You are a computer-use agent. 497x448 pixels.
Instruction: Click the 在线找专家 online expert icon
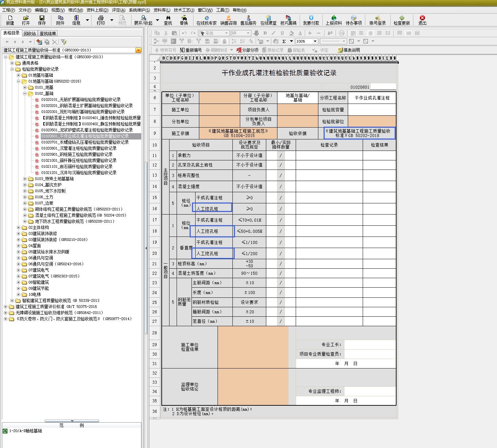pyautogui.click(x=206, y=20)
